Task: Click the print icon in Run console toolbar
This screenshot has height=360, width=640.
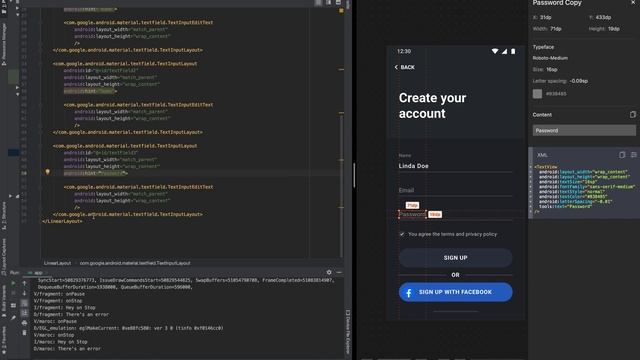Action: point(24,323)
